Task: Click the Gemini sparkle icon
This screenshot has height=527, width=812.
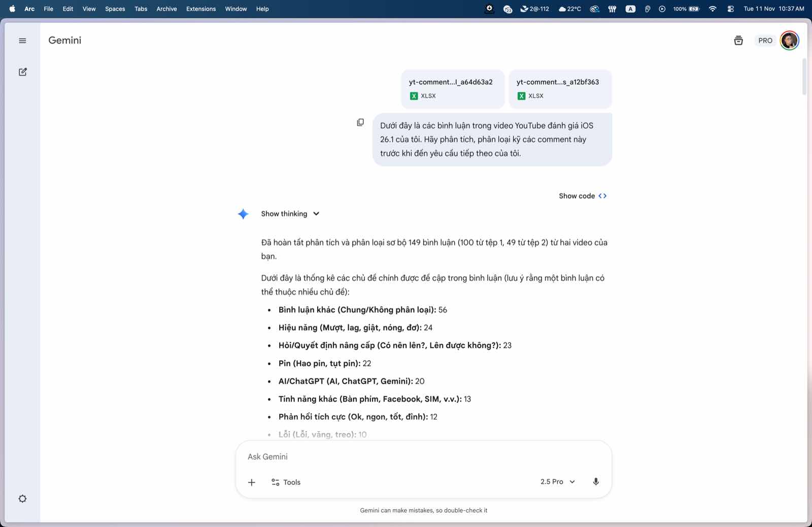Action: [x=243, y=214]
